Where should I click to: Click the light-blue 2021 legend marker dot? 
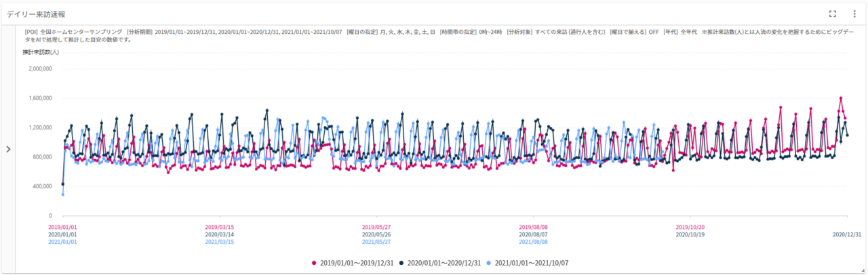tap(489, 262)
